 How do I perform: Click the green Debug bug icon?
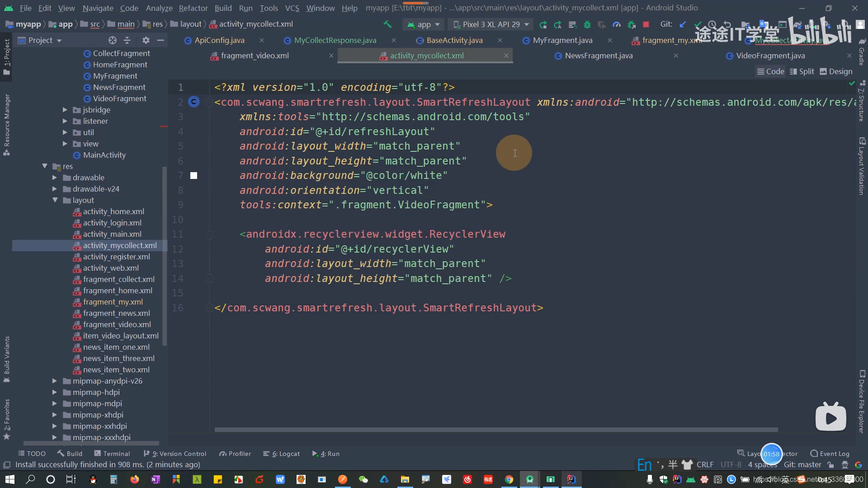587,24
